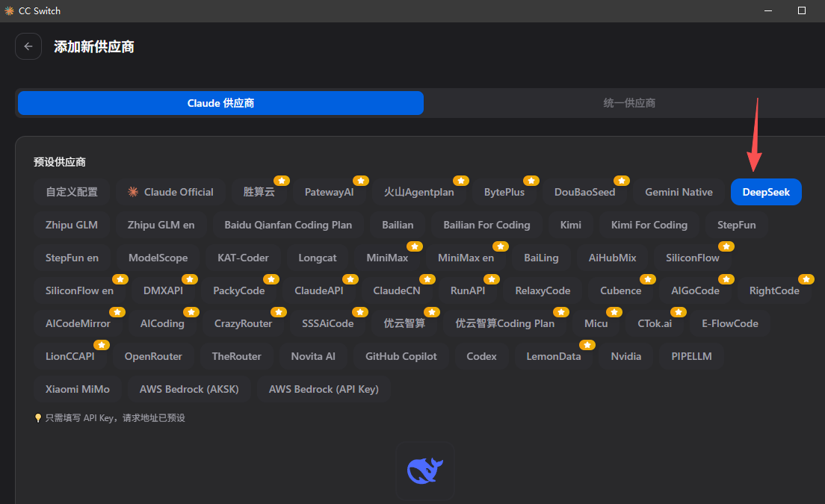
Task: Choose the ClaudeCN provider
Action: 397,290
